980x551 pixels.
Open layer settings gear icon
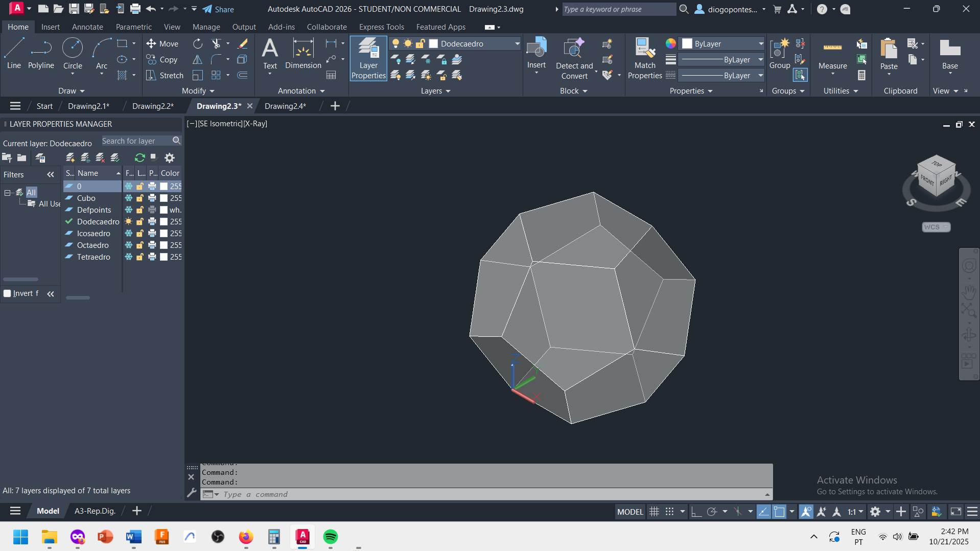170,158
